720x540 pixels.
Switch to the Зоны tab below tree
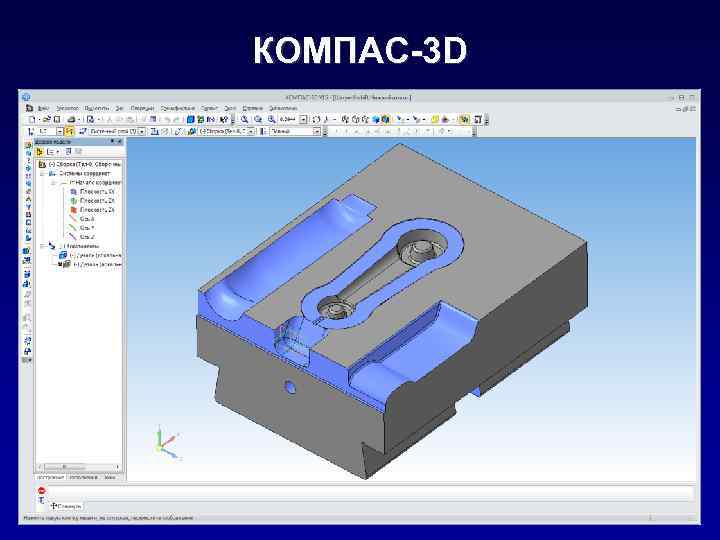pos(110,478)
